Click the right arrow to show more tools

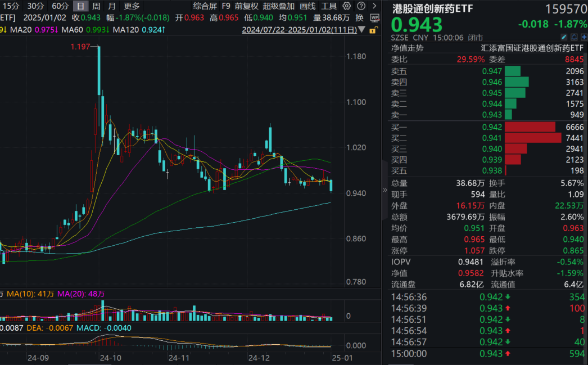(374, 6)
